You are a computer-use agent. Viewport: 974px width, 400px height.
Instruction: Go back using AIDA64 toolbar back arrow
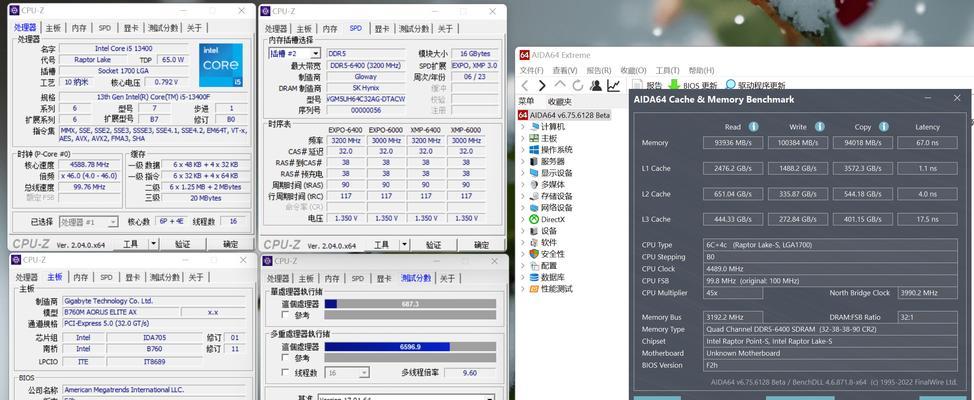pyautogui.click(x=525, y=86)
